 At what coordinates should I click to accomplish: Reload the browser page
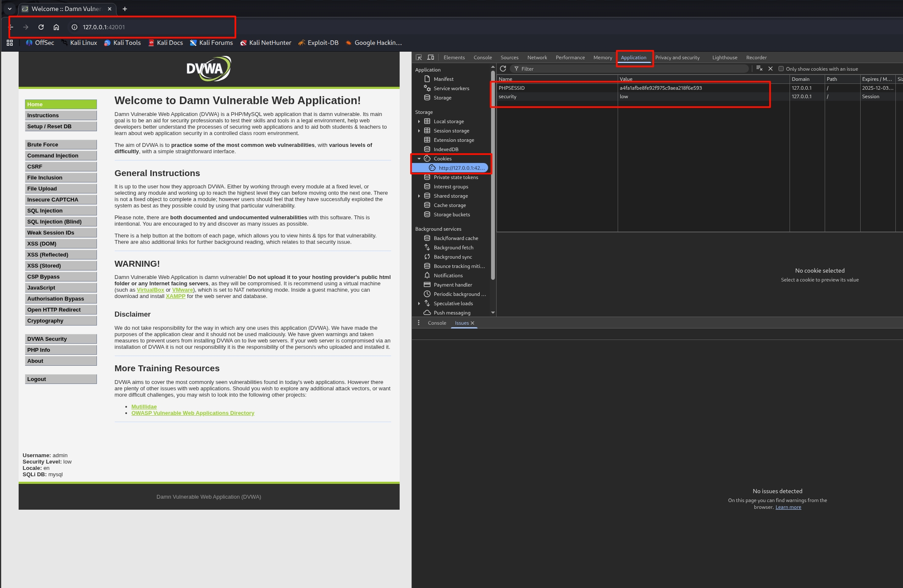(x=41, y=27)
